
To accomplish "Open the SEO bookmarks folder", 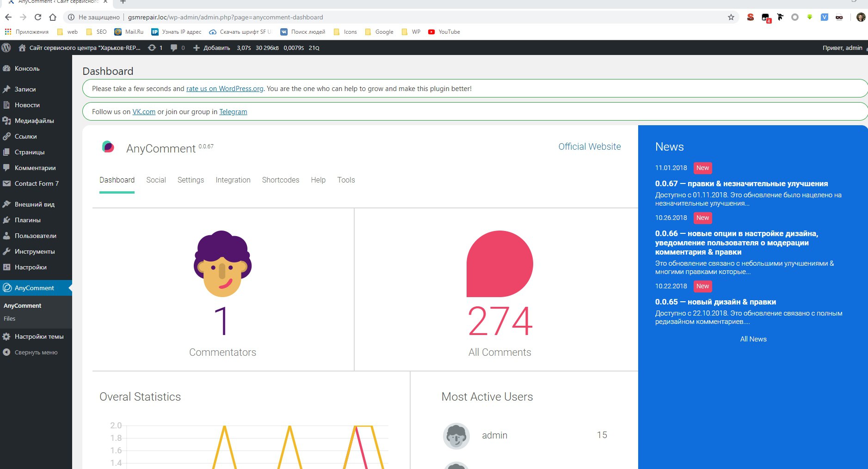I will pos(96,32).
